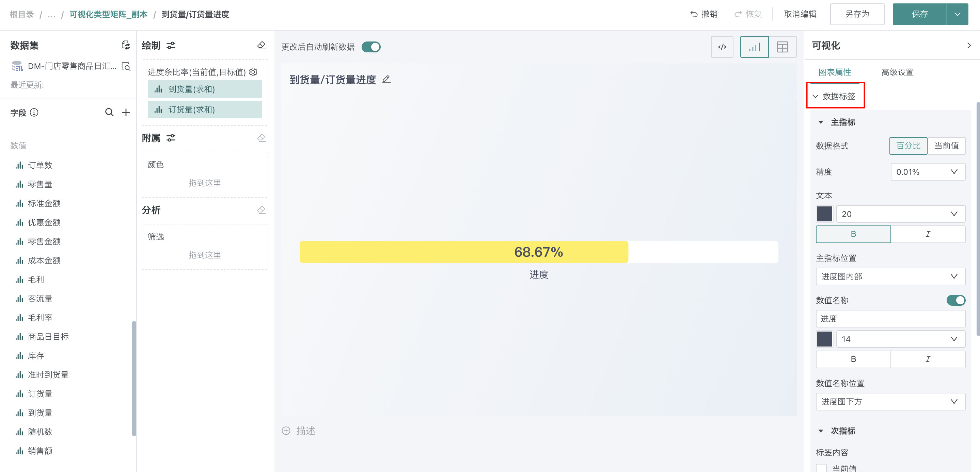Toggle auto refresh data switch
The height and width of the screenshot is (472, 980).
pyautogui.click(x=371, y=47)
